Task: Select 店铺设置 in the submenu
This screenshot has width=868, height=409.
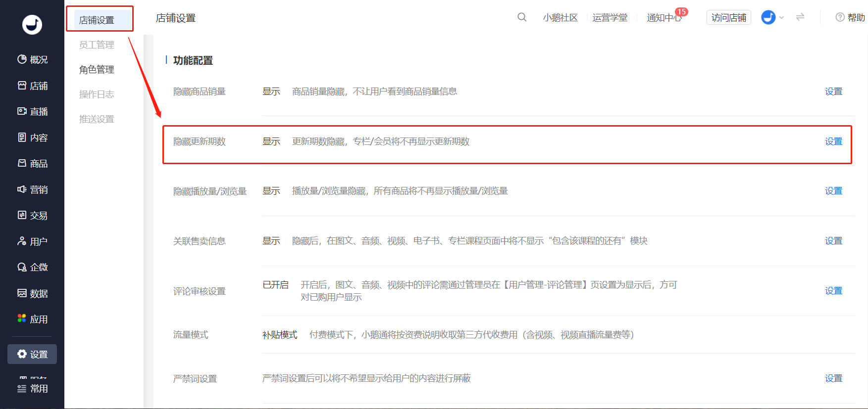Action: pos(97,20)
